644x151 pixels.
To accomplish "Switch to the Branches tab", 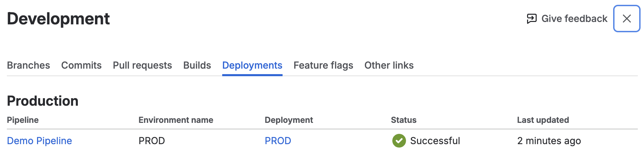I will click(x=28, y=65).
